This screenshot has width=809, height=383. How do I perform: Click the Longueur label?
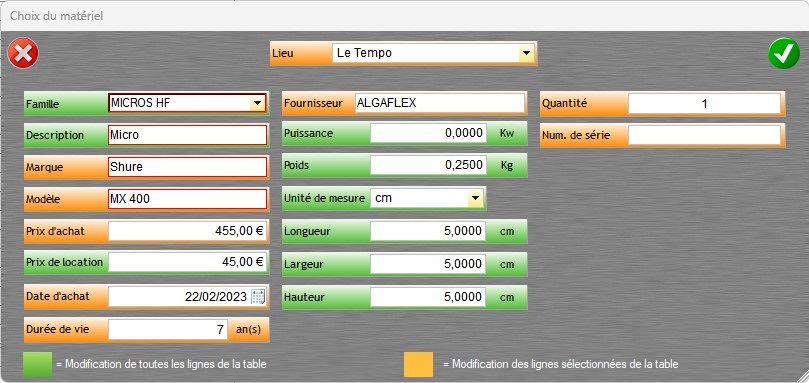[308, 231]
